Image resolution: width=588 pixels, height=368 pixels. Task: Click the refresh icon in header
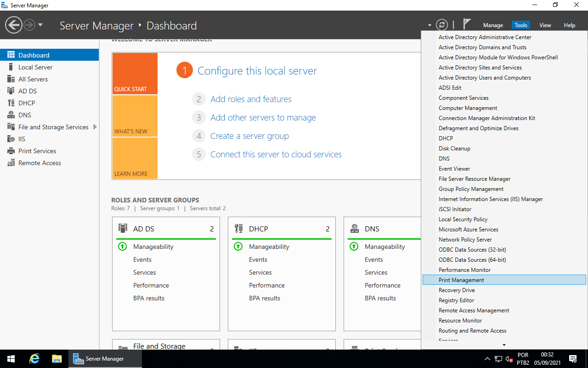pos(441,25)
